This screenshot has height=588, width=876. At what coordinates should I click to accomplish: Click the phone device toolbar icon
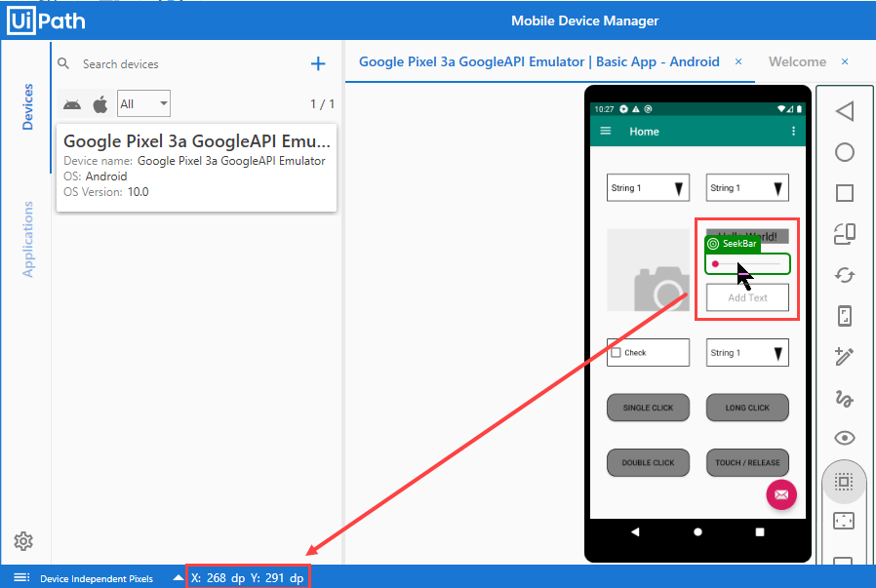845,316
